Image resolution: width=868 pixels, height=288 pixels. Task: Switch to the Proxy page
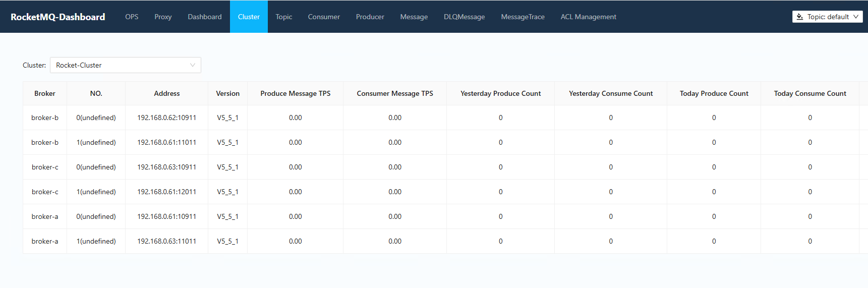(163, 17)
